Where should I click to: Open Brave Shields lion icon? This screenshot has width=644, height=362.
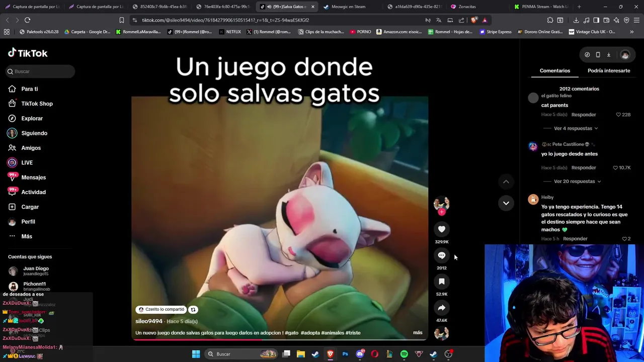tap(474, 20)
